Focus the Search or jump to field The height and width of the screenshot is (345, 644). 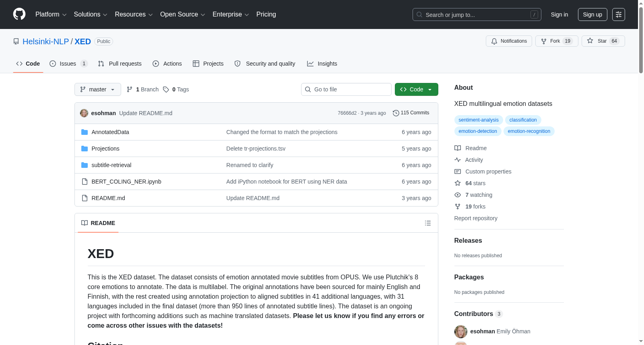(x=477, y=14)
